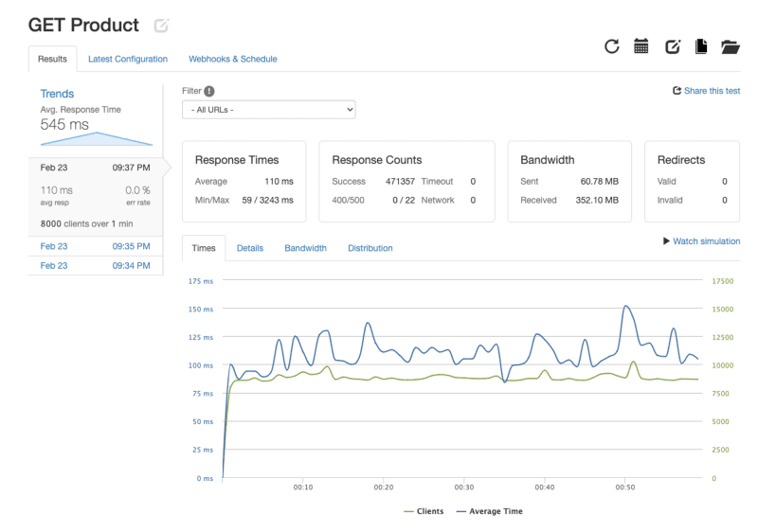Open the All URLs filter dropdown
The width and height of the screenshot is (758, 532).
(268, 110)
